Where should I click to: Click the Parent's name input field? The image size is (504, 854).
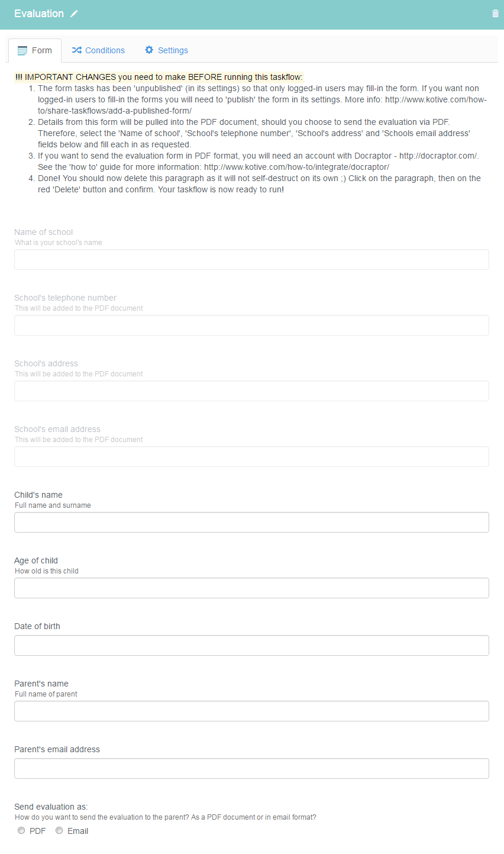click(251, 711)
